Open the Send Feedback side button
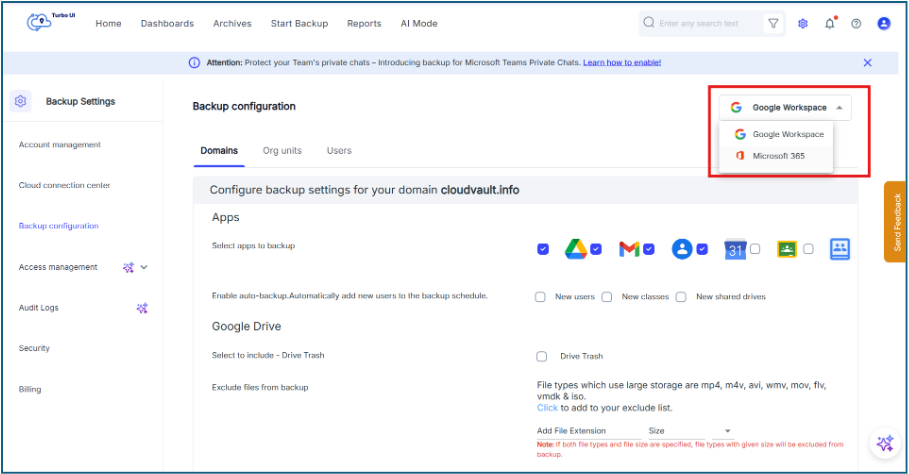 (895, 222)
